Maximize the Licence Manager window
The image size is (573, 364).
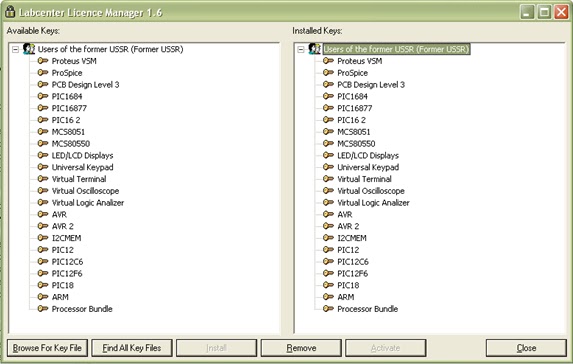click(544, 12)
